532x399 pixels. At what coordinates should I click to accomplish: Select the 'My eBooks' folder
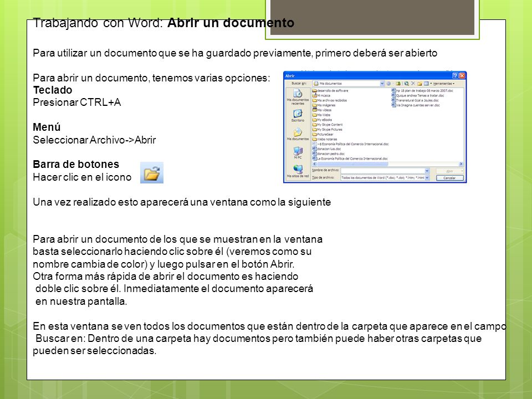[x=322, y=120]
